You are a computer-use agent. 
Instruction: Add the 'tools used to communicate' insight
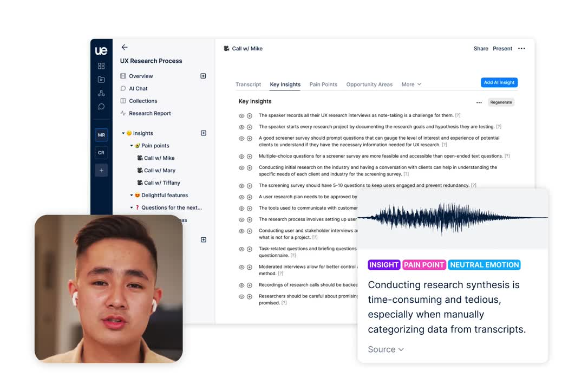tap(250, 208)
